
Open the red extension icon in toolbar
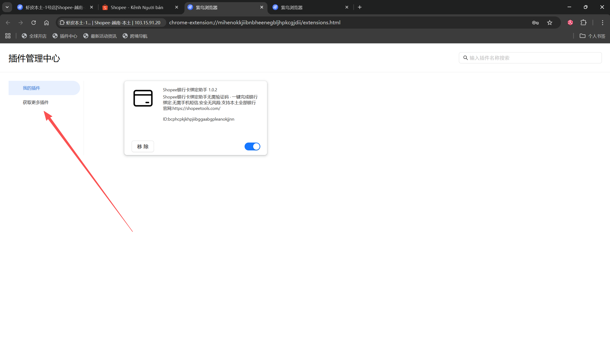coord(570,23)
